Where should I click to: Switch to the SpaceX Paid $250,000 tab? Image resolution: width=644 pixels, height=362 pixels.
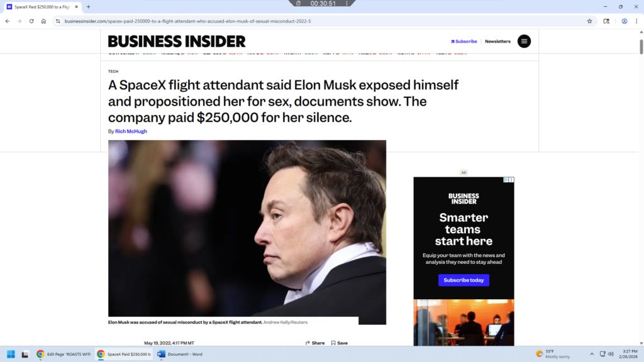click(42, 6)
